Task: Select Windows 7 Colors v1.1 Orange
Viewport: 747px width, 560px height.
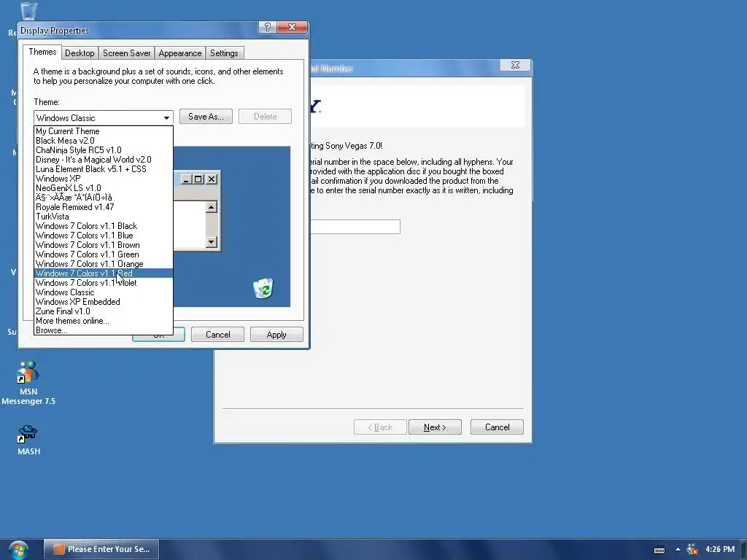Action: tap(104, 264)
